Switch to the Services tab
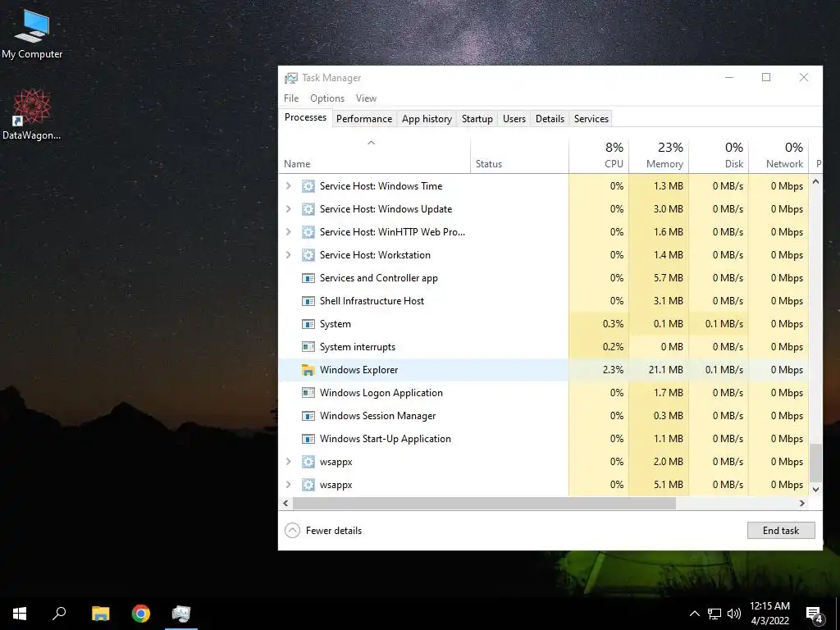840x630 pixels. pyautogui.click(x=591, y=119)
